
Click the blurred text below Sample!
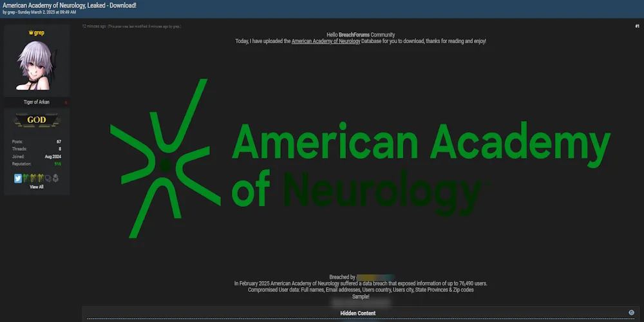click(x=361, y=303)
